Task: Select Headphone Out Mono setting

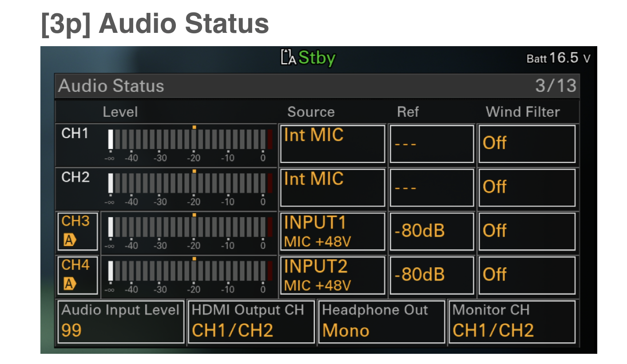Action: pos(381,322)
